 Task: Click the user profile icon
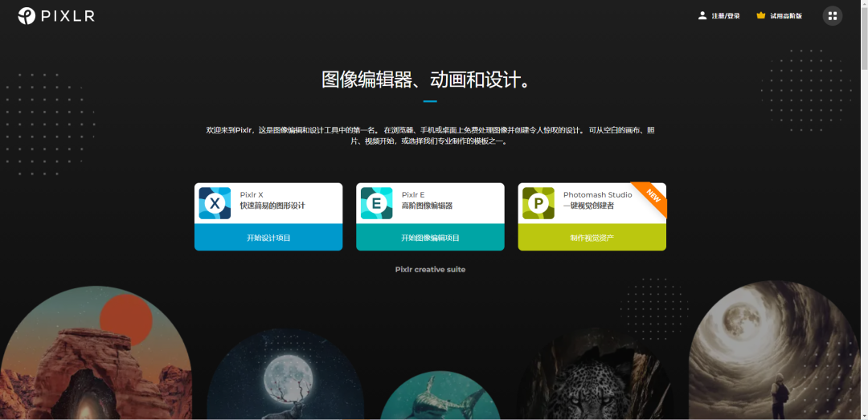pos(702,15)
